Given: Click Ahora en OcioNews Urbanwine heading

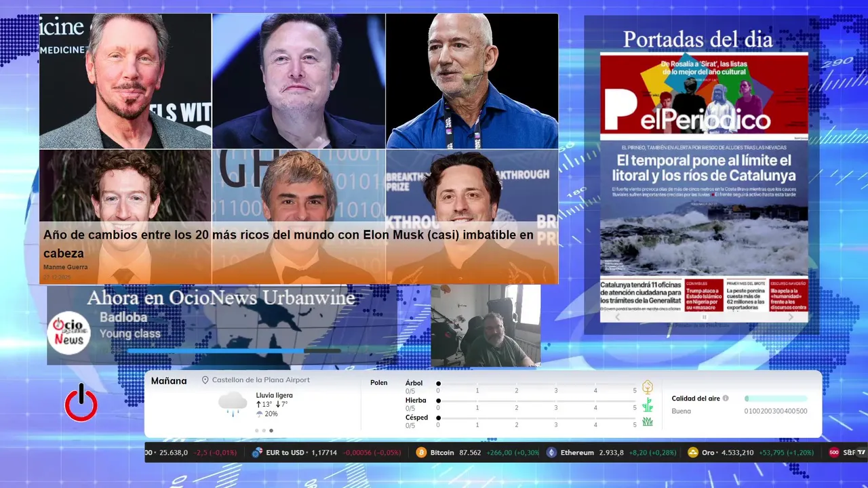Looking at the screenshot, I should [x=221, y=298].
